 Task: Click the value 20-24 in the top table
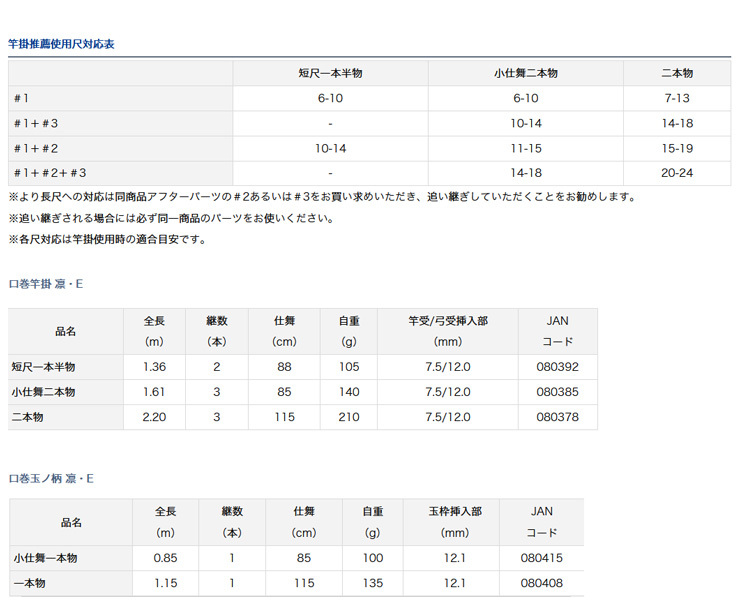(677, 173)
